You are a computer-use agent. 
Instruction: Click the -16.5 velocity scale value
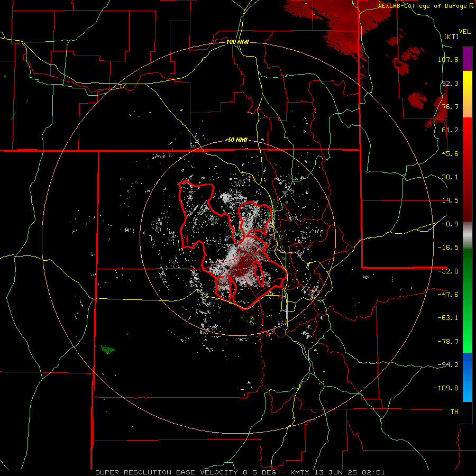(448, 248)
